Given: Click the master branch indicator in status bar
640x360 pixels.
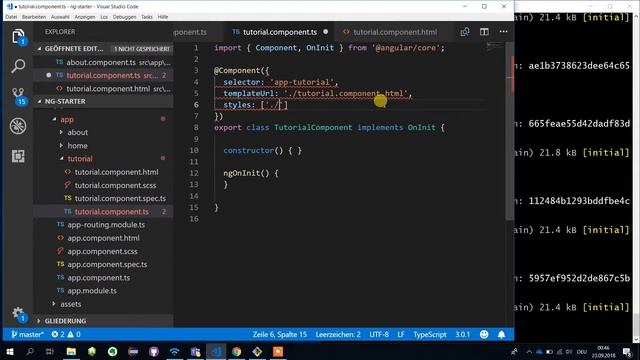Looking at the screenshot, I should pos(27,334).
